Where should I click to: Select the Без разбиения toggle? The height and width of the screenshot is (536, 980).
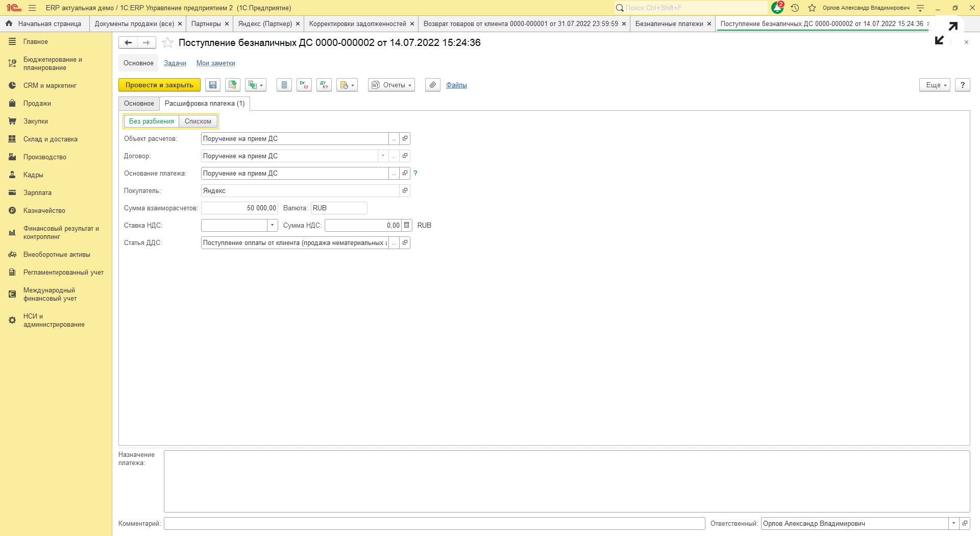coord(152,121)
